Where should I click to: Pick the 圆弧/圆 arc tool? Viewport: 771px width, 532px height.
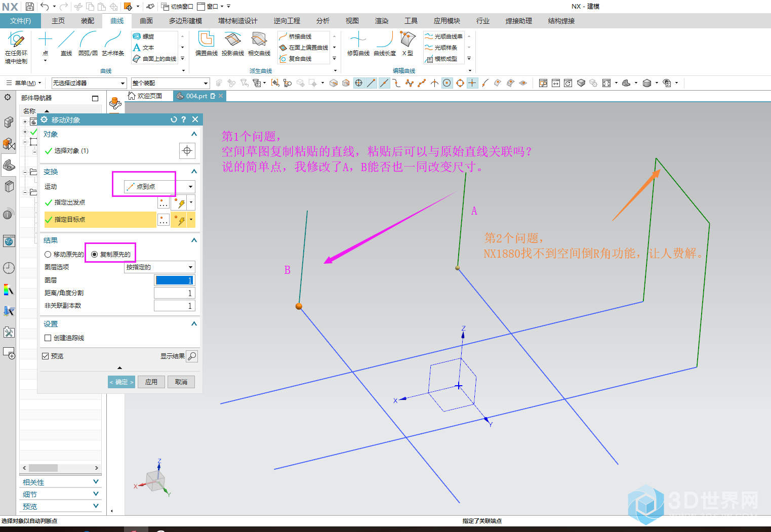88,44
